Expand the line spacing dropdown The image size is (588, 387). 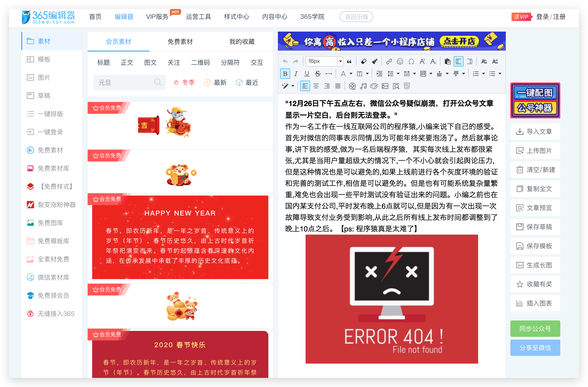coord(398,74)
